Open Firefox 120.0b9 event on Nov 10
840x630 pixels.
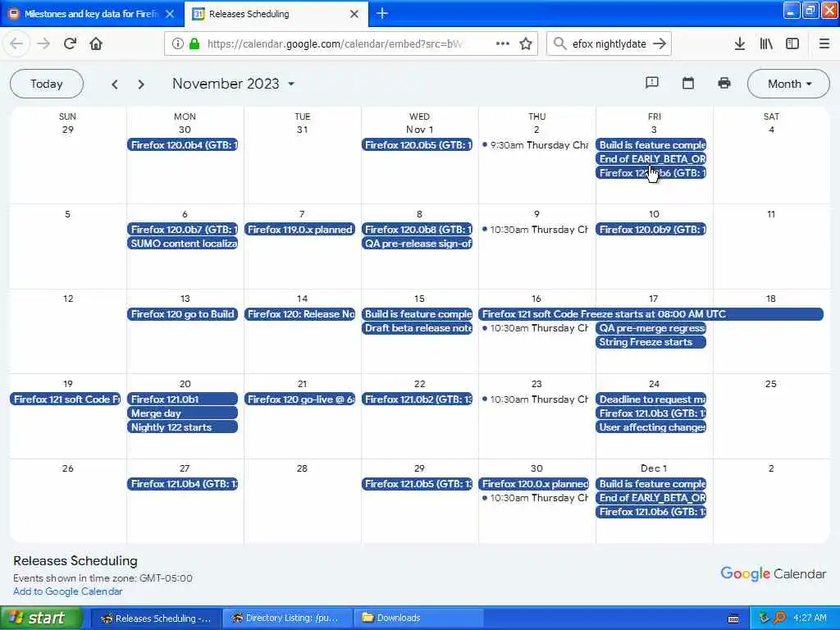[x=651, y=230]
